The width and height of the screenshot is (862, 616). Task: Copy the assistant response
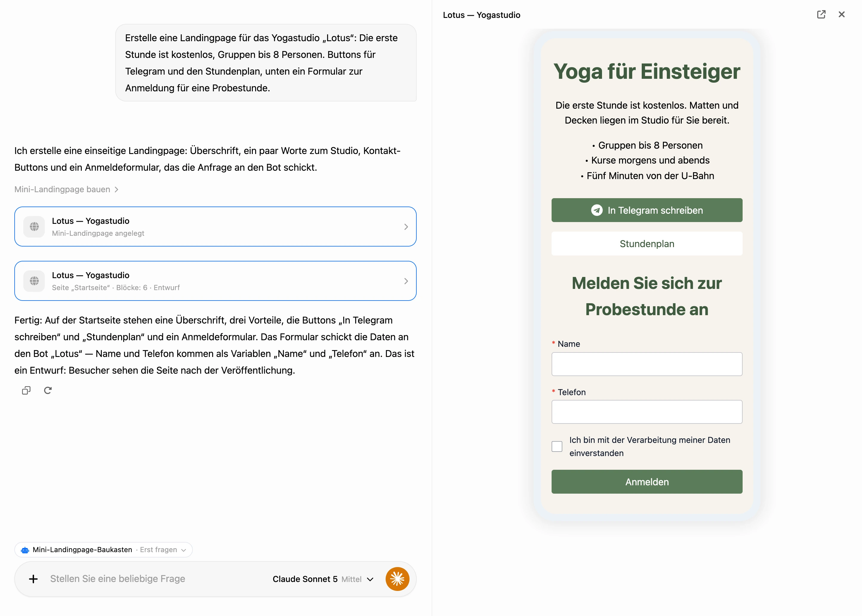click(26, 390)
